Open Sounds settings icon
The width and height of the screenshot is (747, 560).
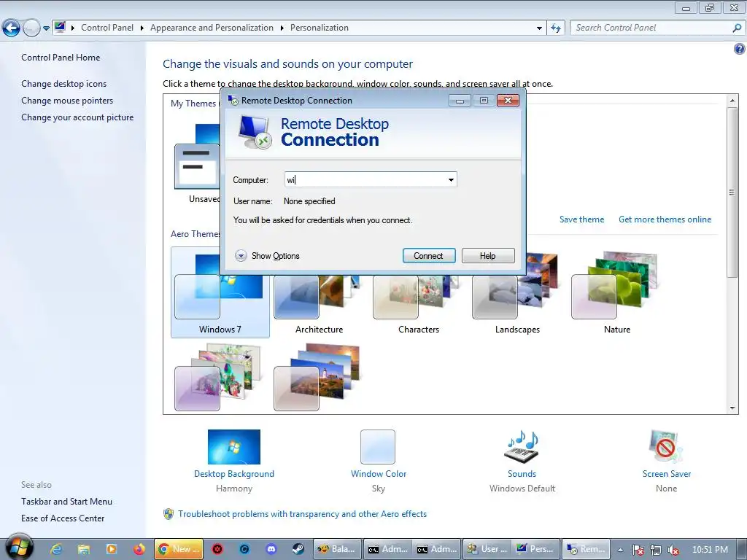click(521, 447)
